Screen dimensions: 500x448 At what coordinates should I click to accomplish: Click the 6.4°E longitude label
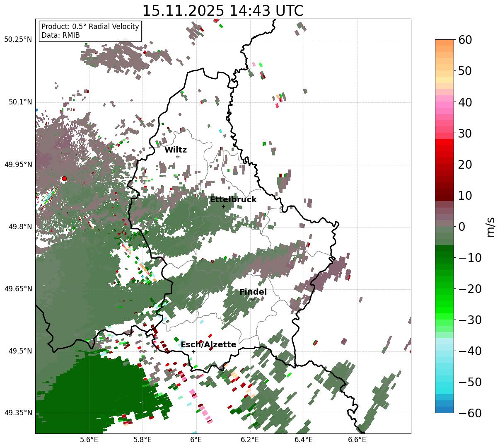303,440
